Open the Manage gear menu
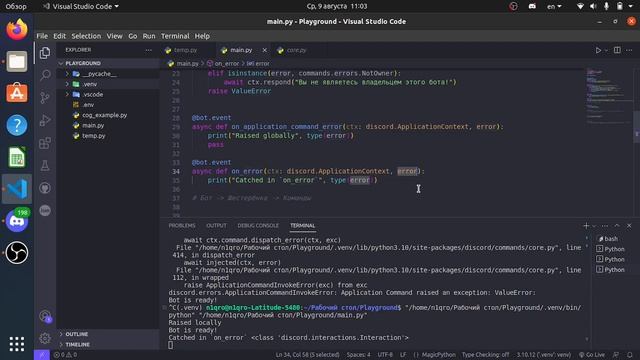640x360 pixels. click(45, 338)
